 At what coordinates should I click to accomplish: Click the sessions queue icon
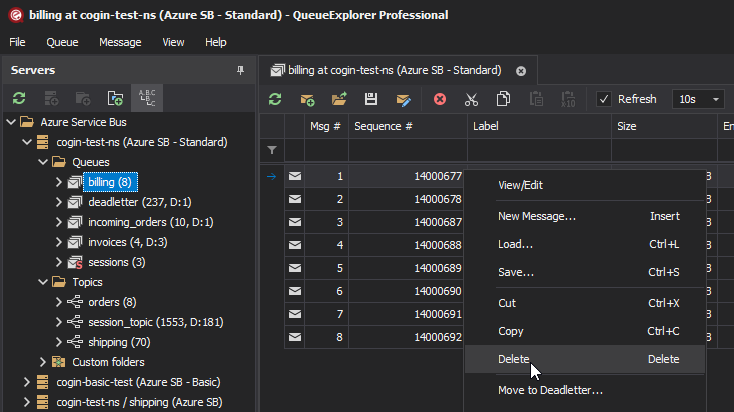click(x=75, y=262)
